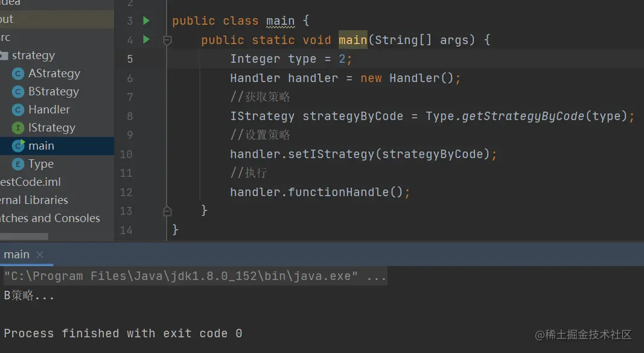Click the Handler class icon
This screenshot has height=353, width=644.
[x=18, y=110]
